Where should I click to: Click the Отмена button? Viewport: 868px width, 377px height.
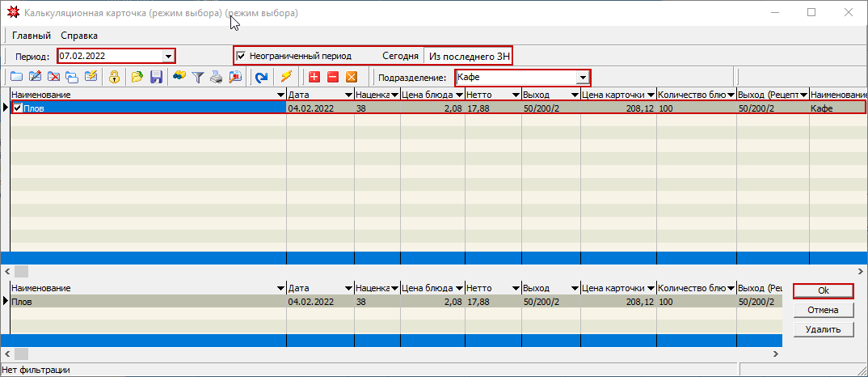pyautogui.click(x=823, y=310)
